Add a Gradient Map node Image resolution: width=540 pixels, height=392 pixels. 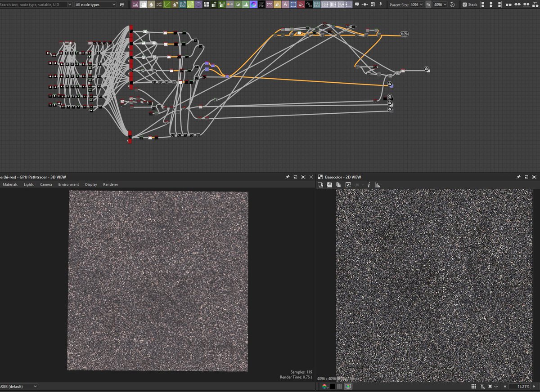coord(222,4)
